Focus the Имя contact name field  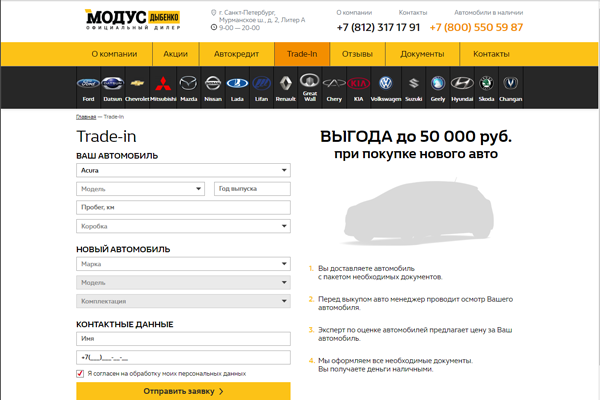pos(183,339)
